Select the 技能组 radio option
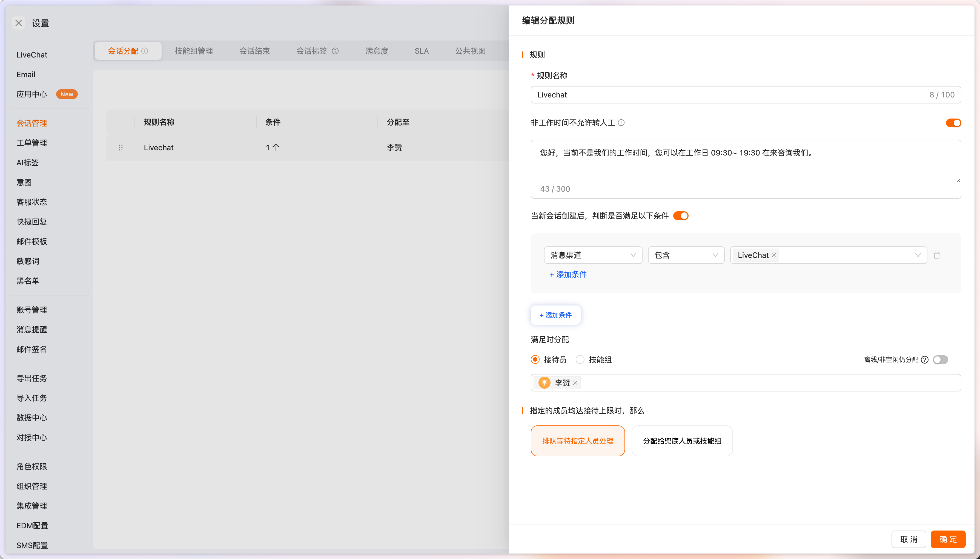The width and height of the screenshot is (980, 559). [x=580, y=359]
